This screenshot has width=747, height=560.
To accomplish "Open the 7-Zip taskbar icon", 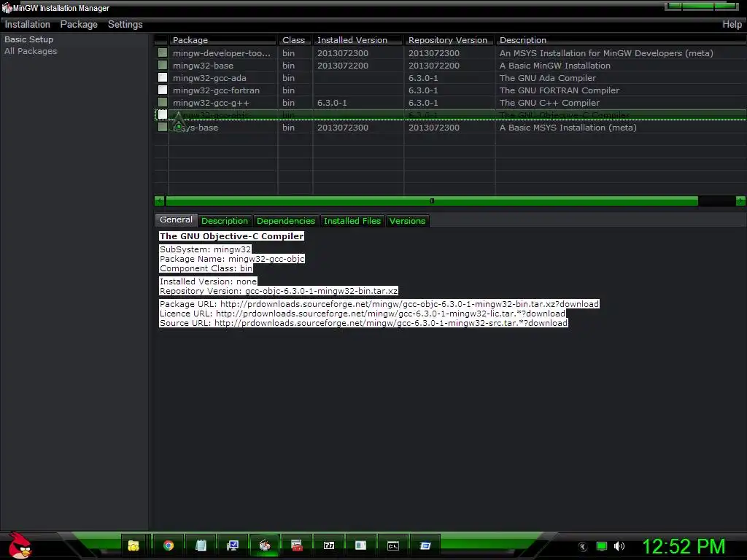I will click(329, 545).
